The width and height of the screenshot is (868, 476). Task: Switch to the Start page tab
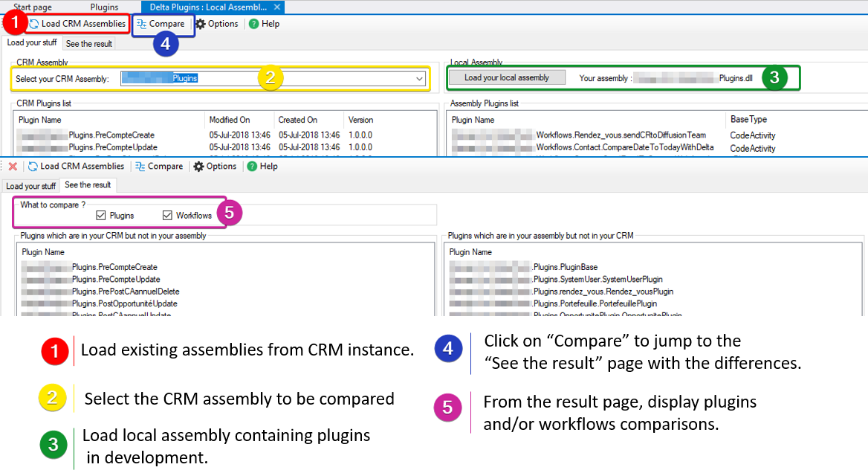tap(33, 7)
